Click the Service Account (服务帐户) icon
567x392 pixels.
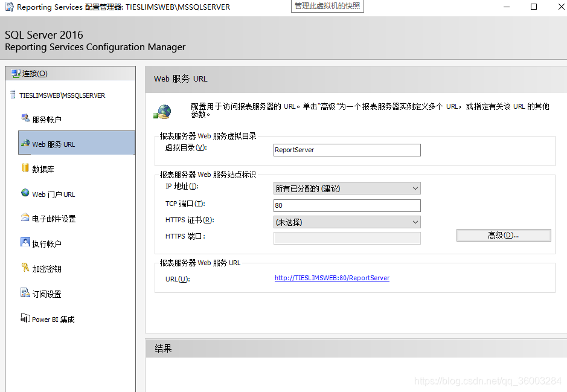(25, 118)
